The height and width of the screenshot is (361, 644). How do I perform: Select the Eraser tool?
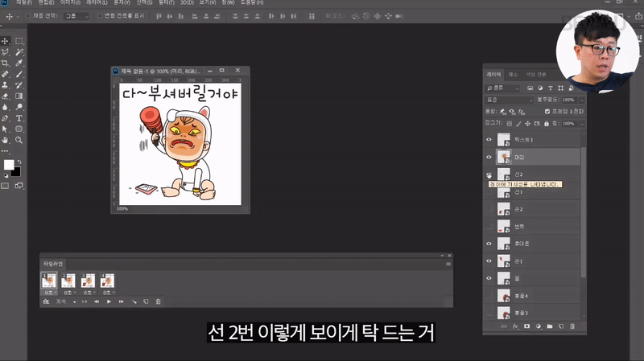[x=5, y=96]
